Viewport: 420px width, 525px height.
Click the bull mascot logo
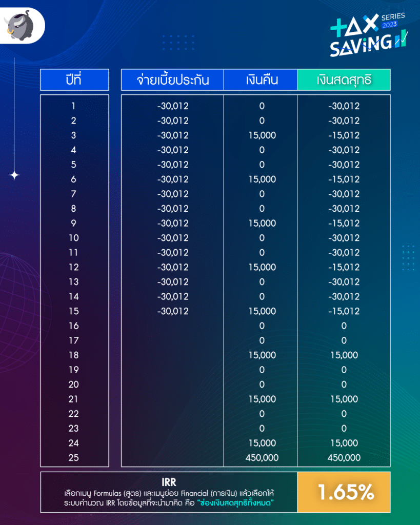pos(22,26)
